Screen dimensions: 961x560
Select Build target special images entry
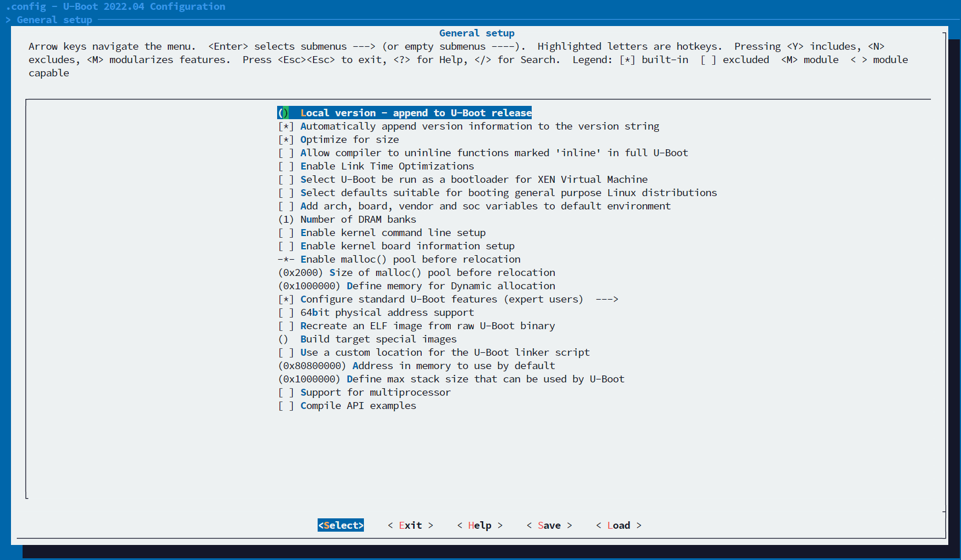(x=367, y=339)
